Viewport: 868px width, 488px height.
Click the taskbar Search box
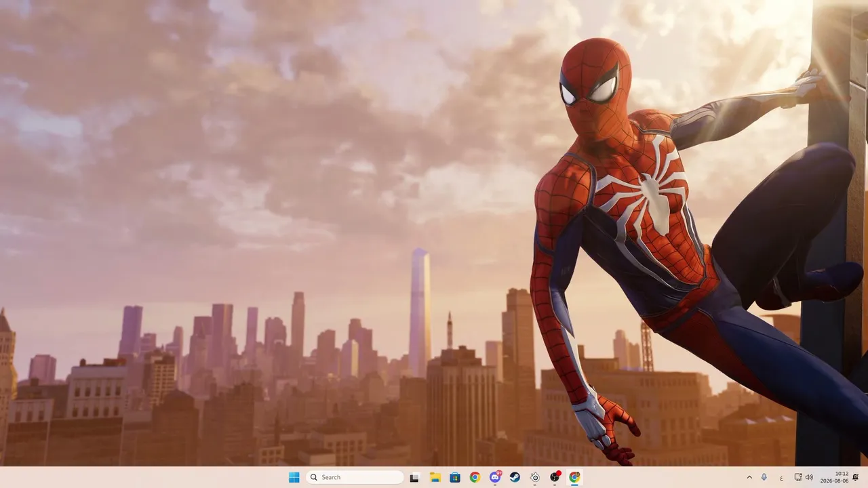coord(355,477)
